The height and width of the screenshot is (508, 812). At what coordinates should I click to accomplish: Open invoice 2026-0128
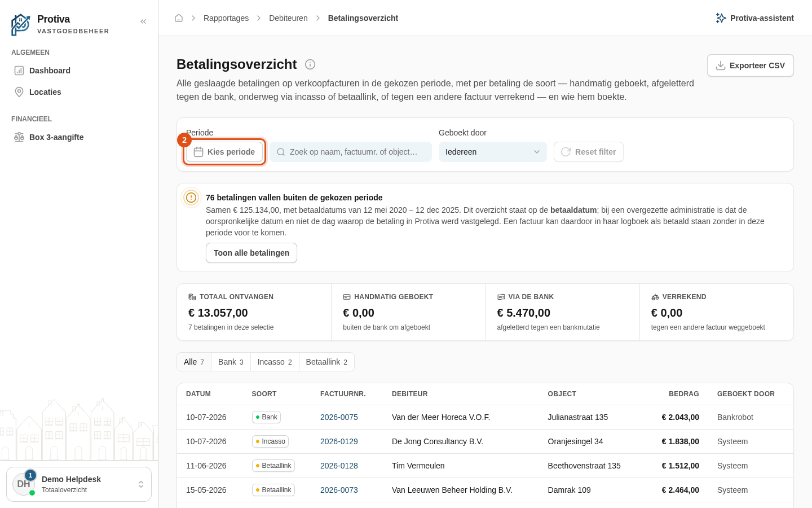(x=339, y=466)
